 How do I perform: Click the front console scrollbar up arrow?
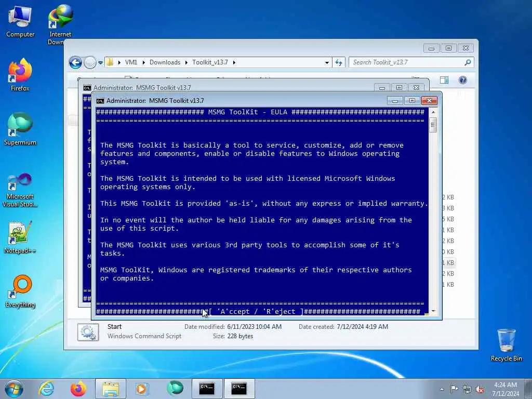pyautogui.click(x=433, y=112)
